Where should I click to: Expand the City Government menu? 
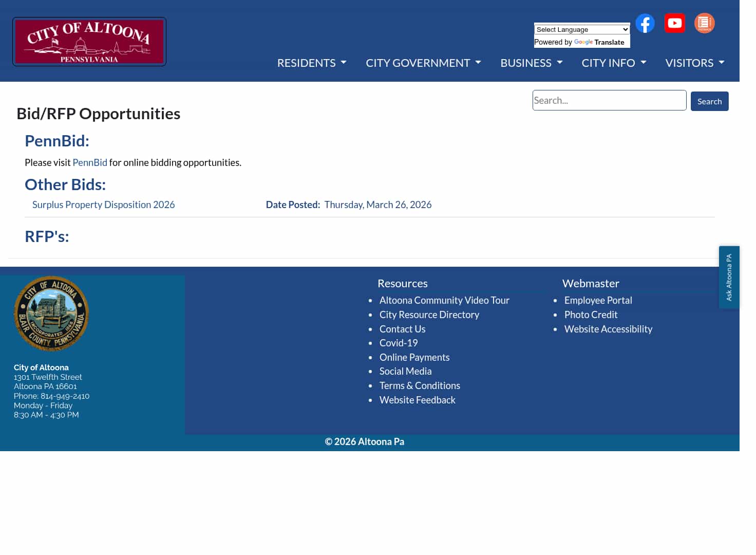click(x=423, y=63)
